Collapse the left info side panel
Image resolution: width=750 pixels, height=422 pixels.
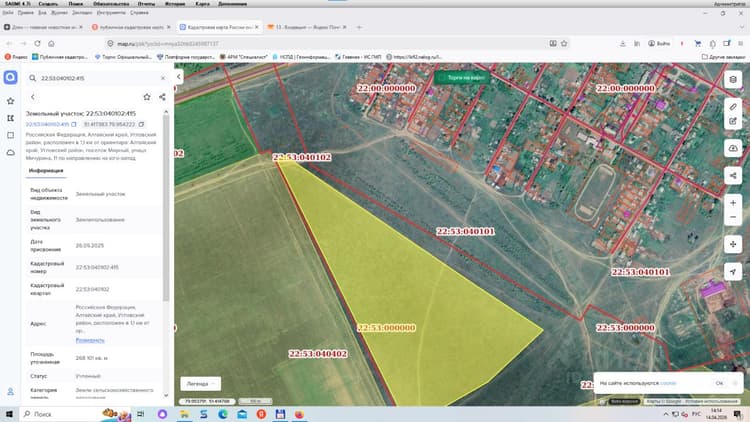pos(178,77)
